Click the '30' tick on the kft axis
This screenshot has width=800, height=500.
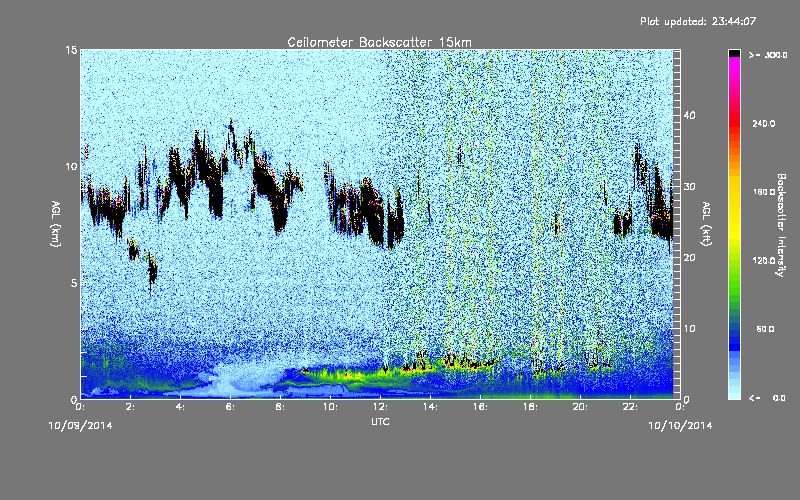pyautogui.click(x=689, y=186)
